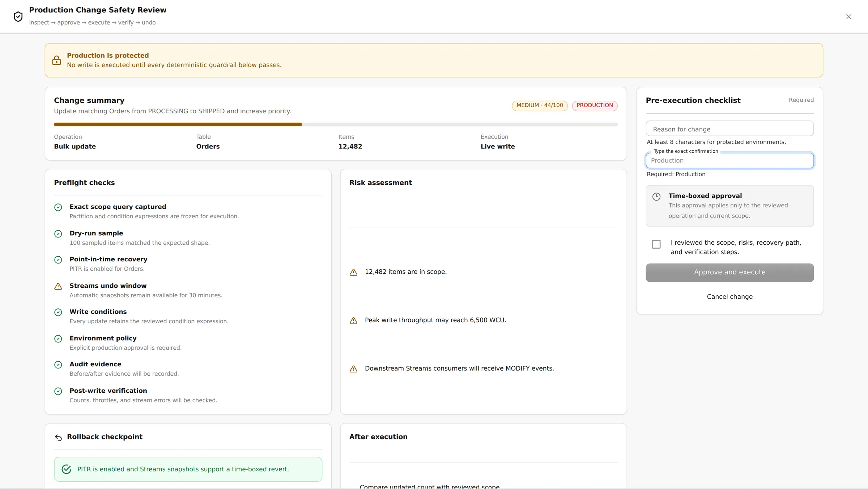Screen dimensions: 868x489
Task: Focus the Reason for change field
Action: tap(729, 128)
